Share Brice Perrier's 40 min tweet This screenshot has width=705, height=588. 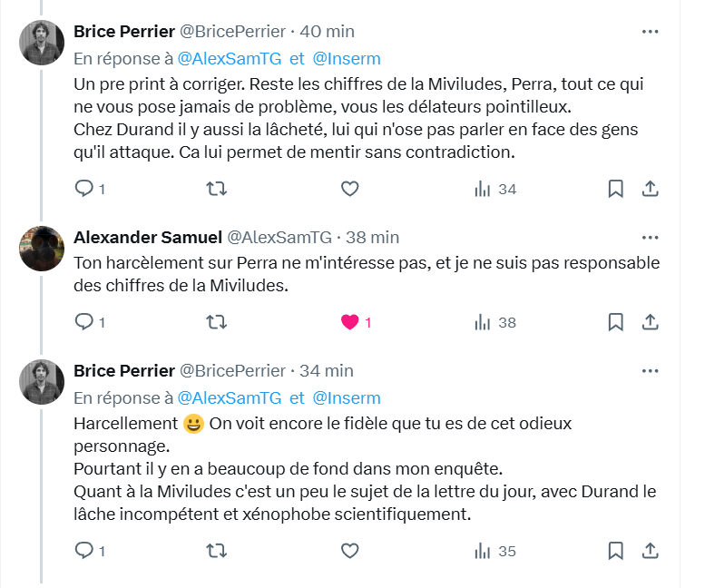tap(650, 189)
